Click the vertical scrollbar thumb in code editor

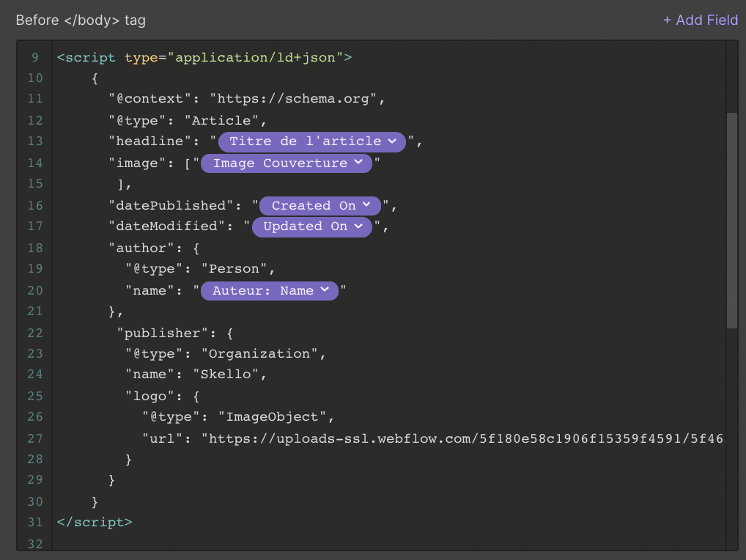coord(732,221)
